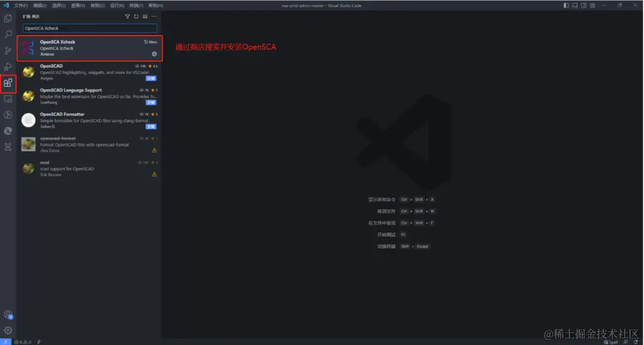Open the Microsoft Edge tools icon
The image size is (644, 345).
click(x=8, y=131)
